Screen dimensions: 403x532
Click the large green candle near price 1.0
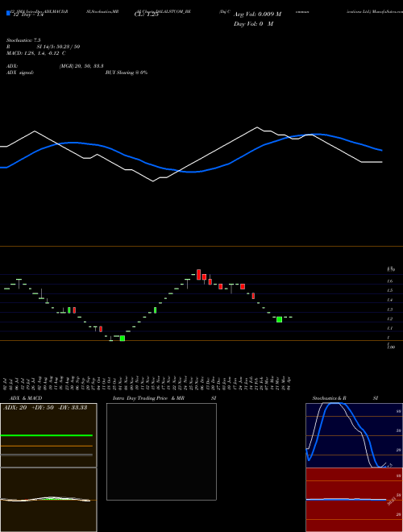coord(123,339)
